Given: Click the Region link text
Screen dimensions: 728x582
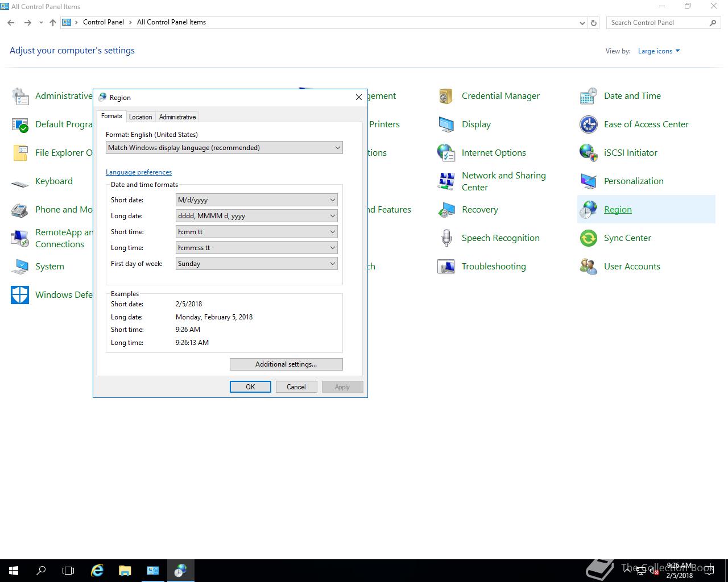Looking at the screenshot, I should tap(618, 210).
